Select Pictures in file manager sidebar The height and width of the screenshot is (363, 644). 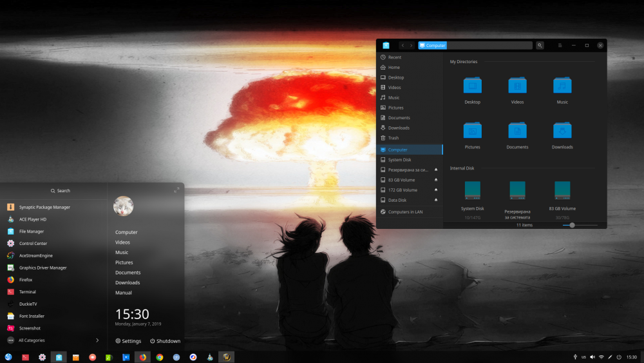tap(410, 108)
